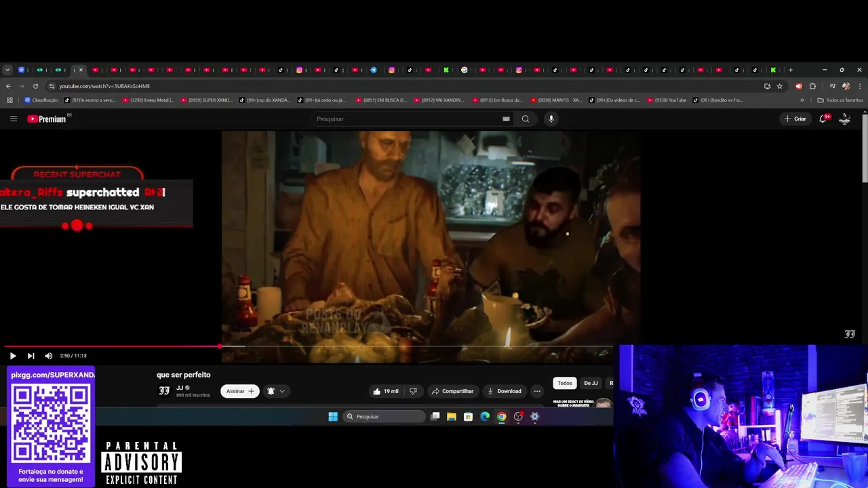Switch to the Telegram tab

click(374, 70)
